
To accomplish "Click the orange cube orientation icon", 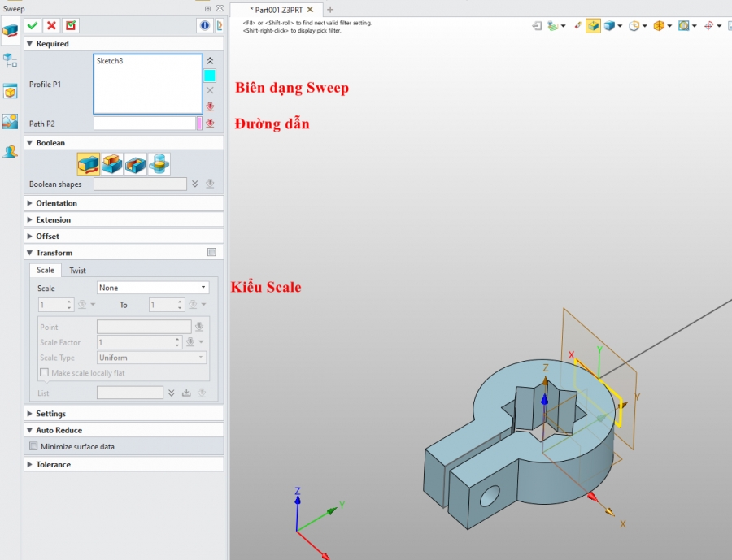I will point(659,26).
